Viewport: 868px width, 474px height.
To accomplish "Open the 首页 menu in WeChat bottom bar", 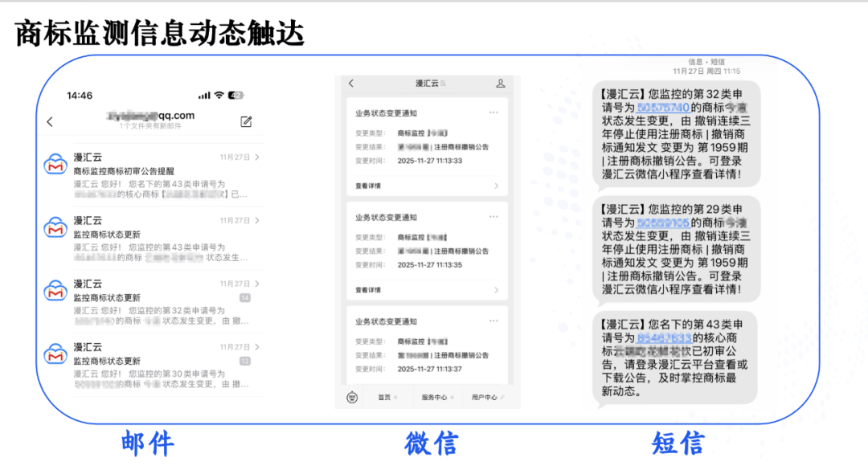I will 387,397.
